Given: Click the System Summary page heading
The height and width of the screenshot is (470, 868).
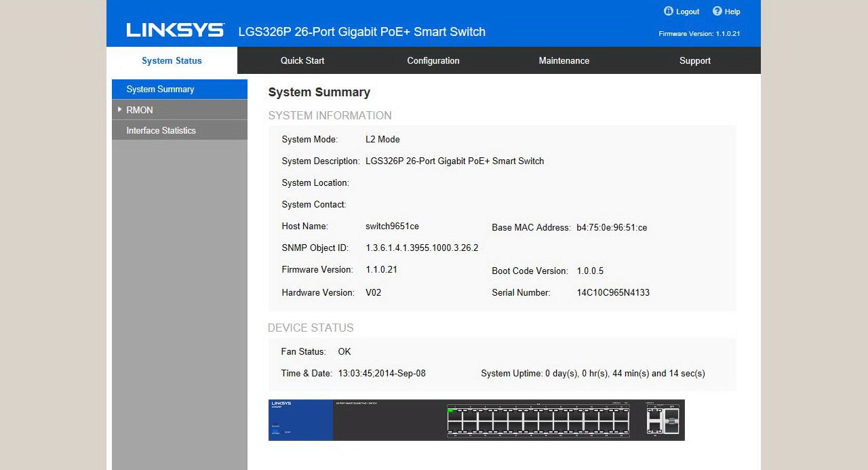Looking at the screenshot, I should [319, 92].
